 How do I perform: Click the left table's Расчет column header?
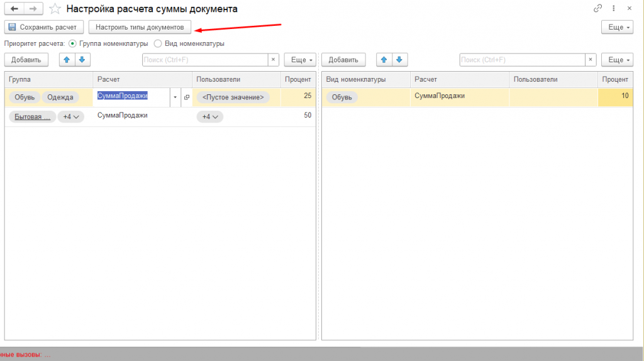pyautogui.click(x=143, y=79)
